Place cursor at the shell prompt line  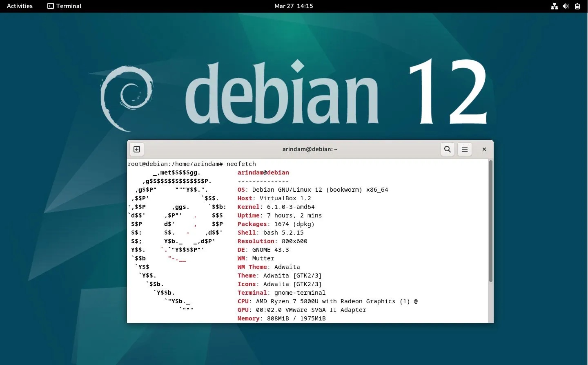192,163
